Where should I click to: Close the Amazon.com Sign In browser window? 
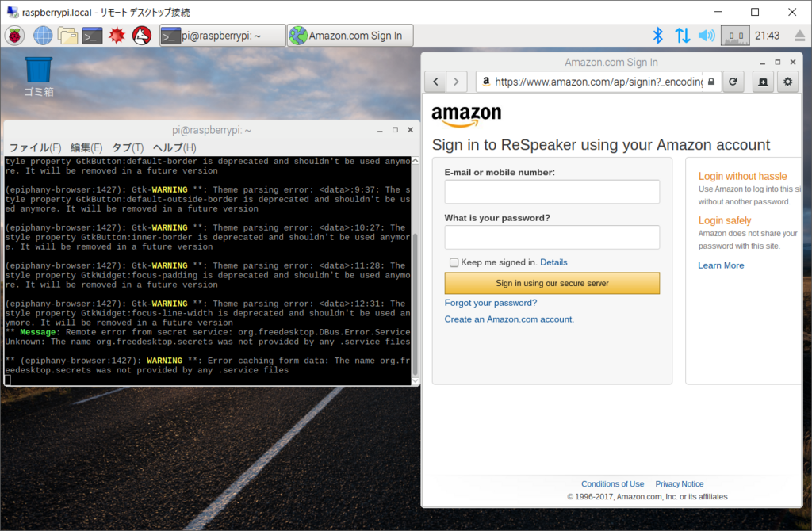[793, 62]
